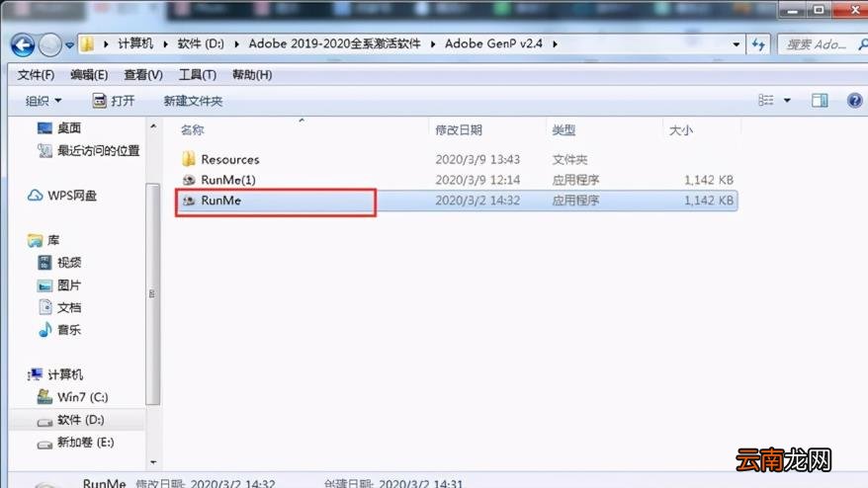This screenshot has width=868, height=488.
Task: Click 文件夹 type of Resources
Action: (x=569, y=159)
